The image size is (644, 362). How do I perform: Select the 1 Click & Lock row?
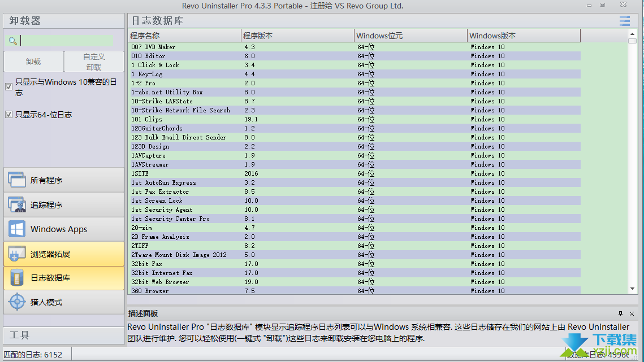(x=355, y=65)
